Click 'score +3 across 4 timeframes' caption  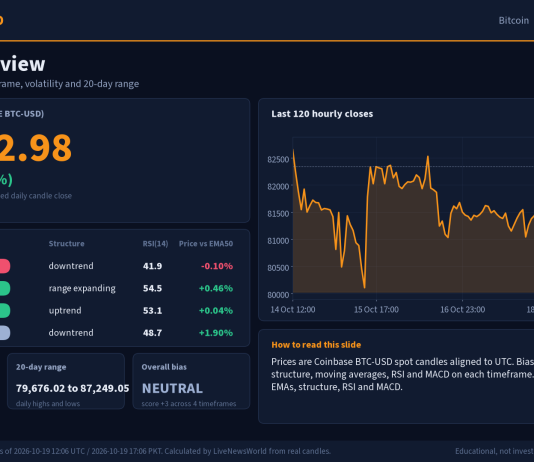click(x=189, y=404)
